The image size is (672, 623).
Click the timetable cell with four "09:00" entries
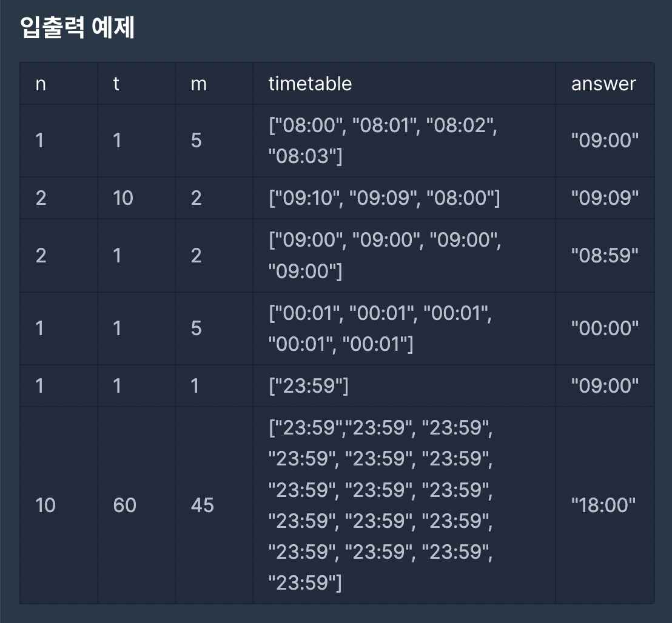[404, 256]
